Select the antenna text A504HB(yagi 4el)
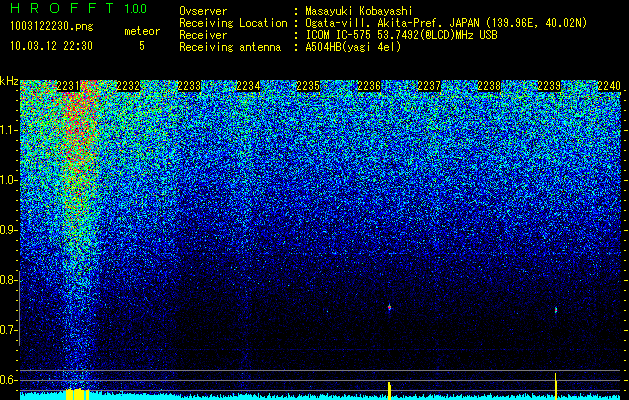The height and width of the screenshot is (400, 629). 353,47
